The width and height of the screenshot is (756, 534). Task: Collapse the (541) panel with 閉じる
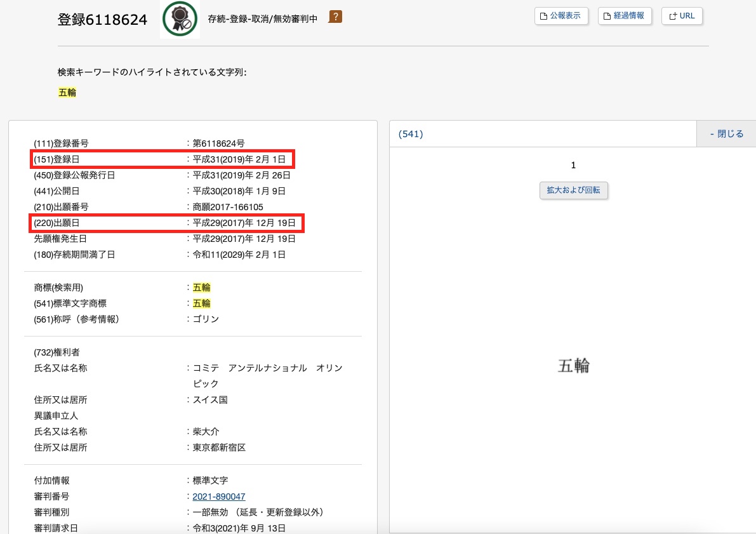point(727,133)
